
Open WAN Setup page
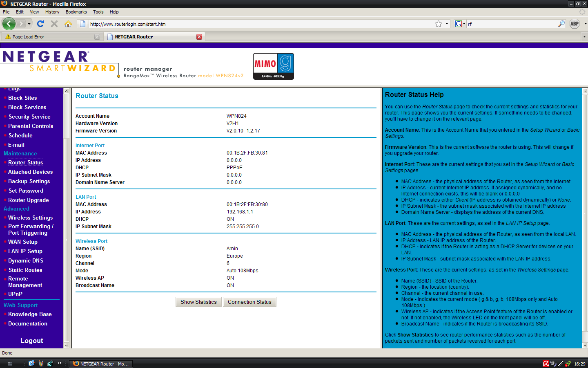tap(23, 242)
